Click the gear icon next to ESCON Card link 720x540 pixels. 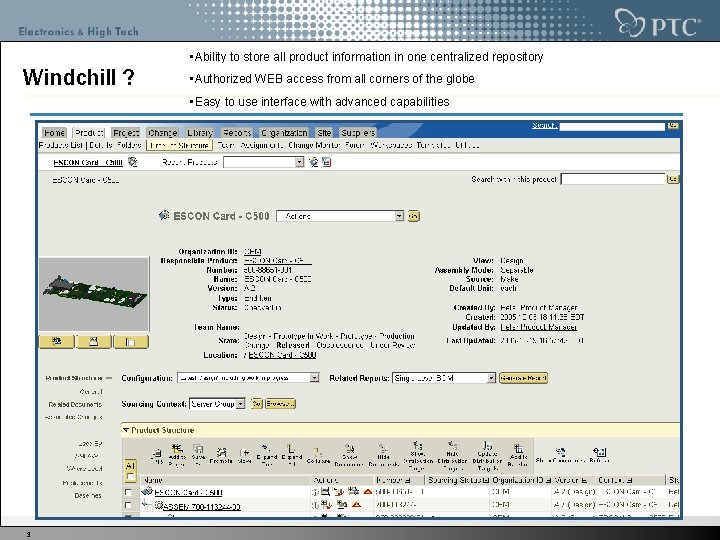tap(133, 162)
